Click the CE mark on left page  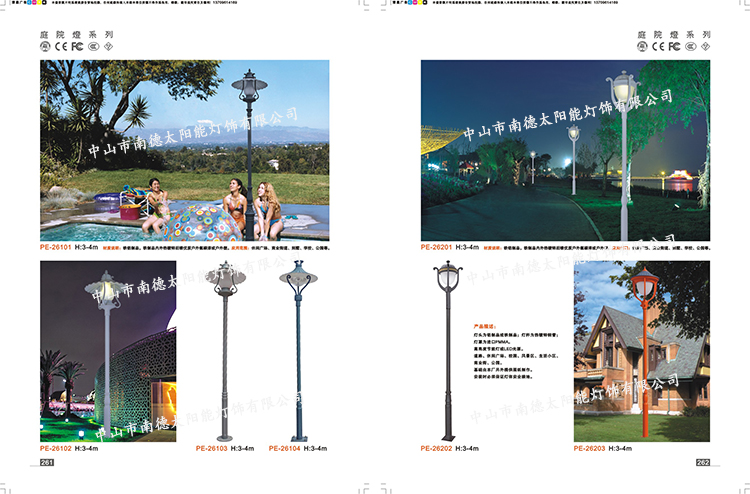click(x=61, y=46)
